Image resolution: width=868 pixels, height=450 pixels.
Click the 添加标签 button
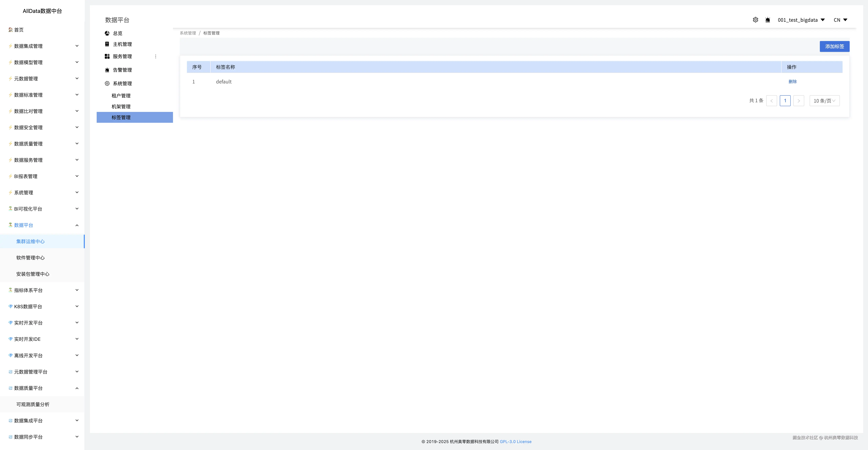[834, 46]
